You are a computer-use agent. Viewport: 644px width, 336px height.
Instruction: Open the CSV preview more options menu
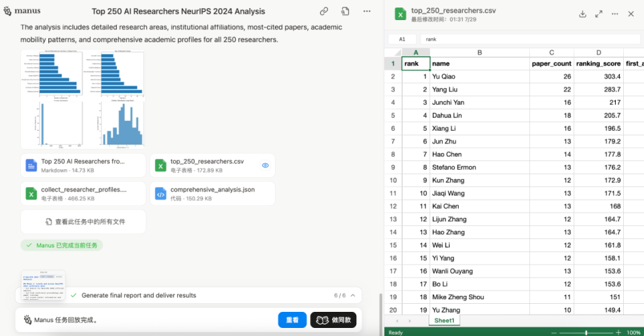coord(615,14)
